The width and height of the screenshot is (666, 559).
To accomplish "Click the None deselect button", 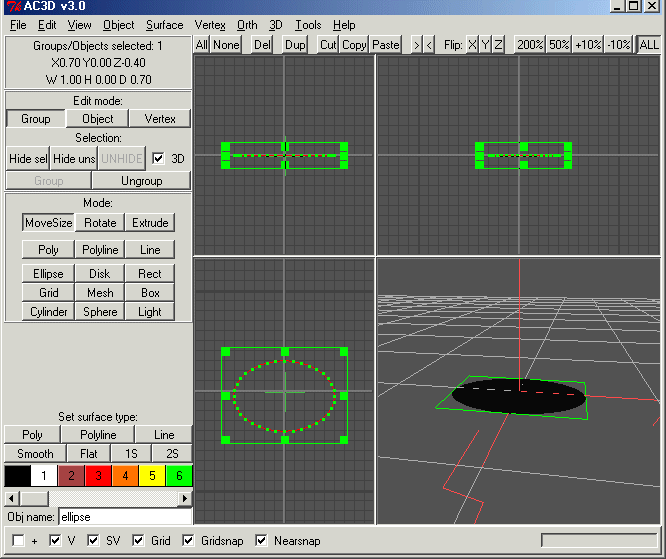I will [226, 45].
